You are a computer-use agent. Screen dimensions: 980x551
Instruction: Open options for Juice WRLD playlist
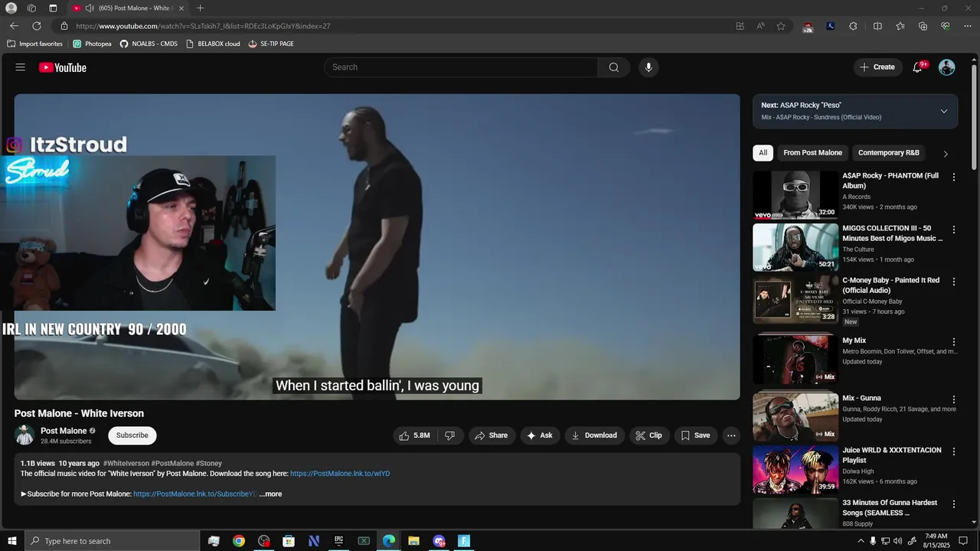(954, 452)
